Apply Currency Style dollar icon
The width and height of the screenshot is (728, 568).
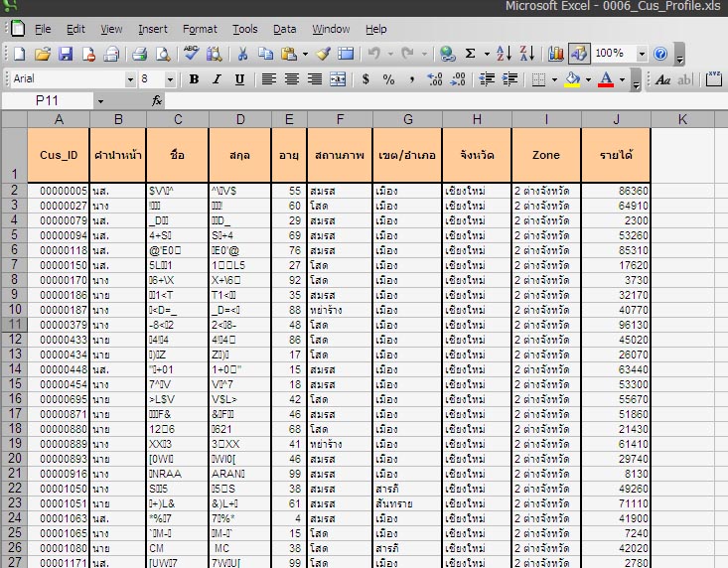[x=365, y=79]
